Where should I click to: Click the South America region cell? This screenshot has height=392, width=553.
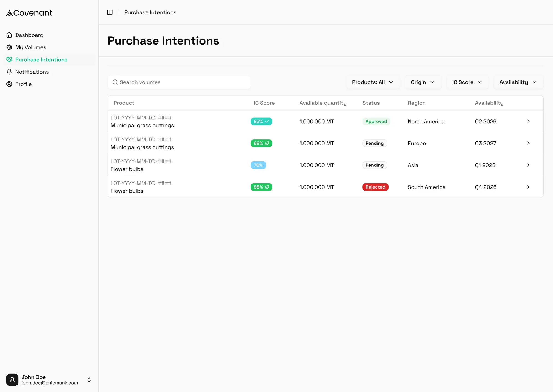(427, 187)
